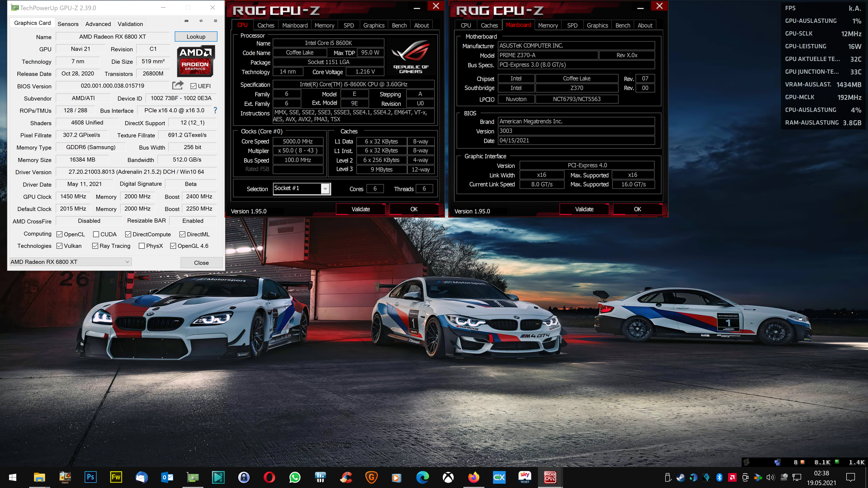This screenshot has height=488, width=868.
Task: Enable the CUDA checkbox under Computing
Action: pyautogui.click(x=96, y=234)
